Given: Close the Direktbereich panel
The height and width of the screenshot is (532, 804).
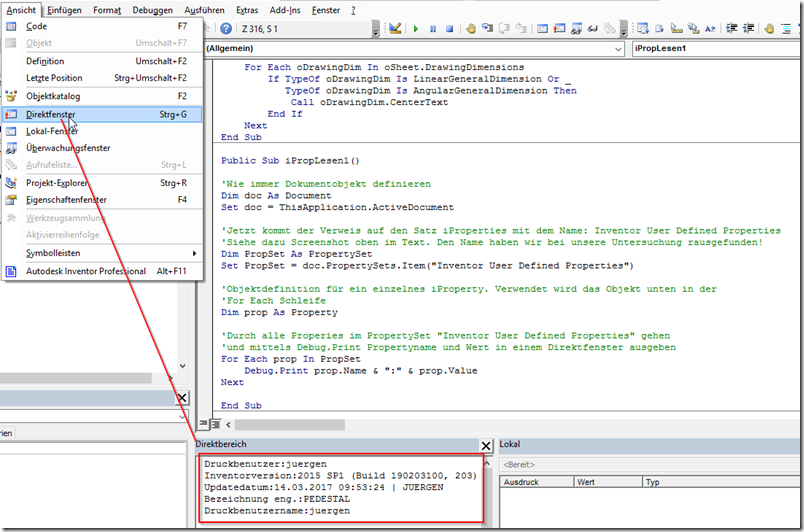Looking at the screenshot, I should (486, 445).
